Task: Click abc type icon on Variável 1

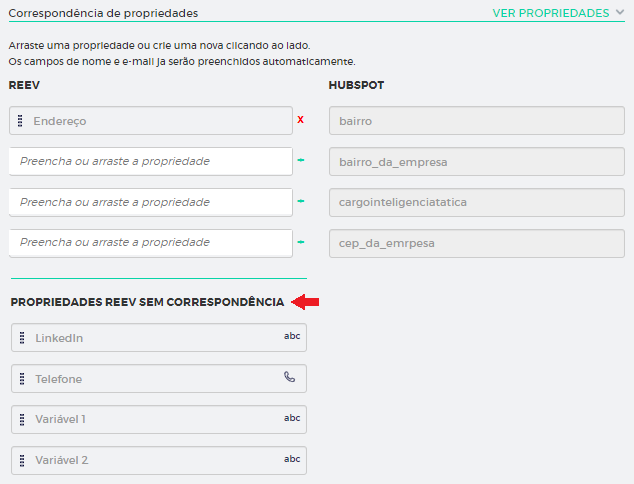Action: tap(292, 418)
